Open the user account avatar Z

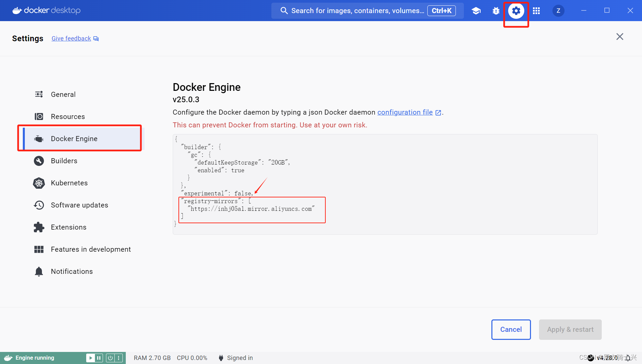pyautogui.click(x=558, y=11)
